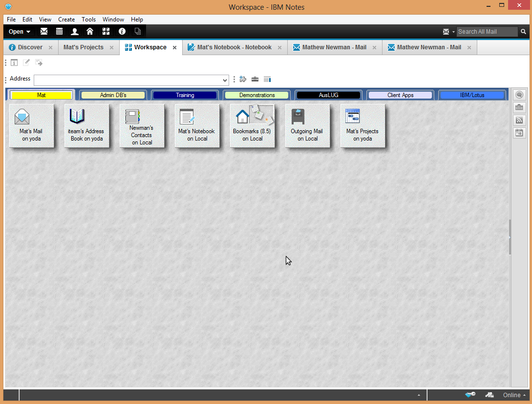The width and height of the screenshot is (532, 404).
Task: Select the IBM/Lotus workspace page tab
Action: click(472, 95)
